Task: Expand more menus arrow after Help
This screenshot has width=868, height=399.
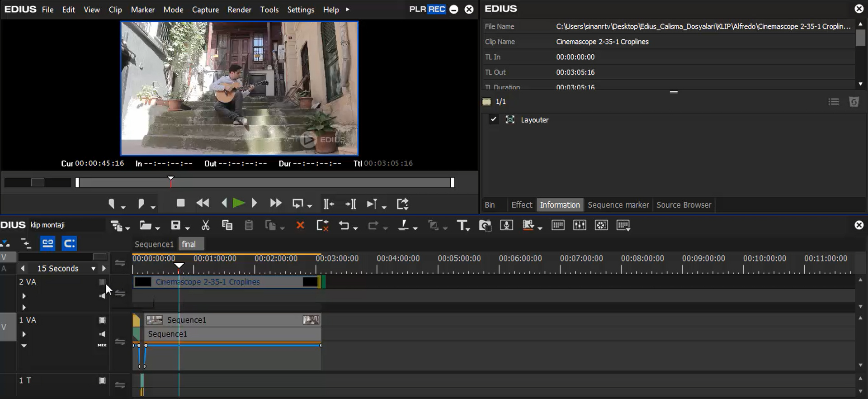Action: coord(347,9)
